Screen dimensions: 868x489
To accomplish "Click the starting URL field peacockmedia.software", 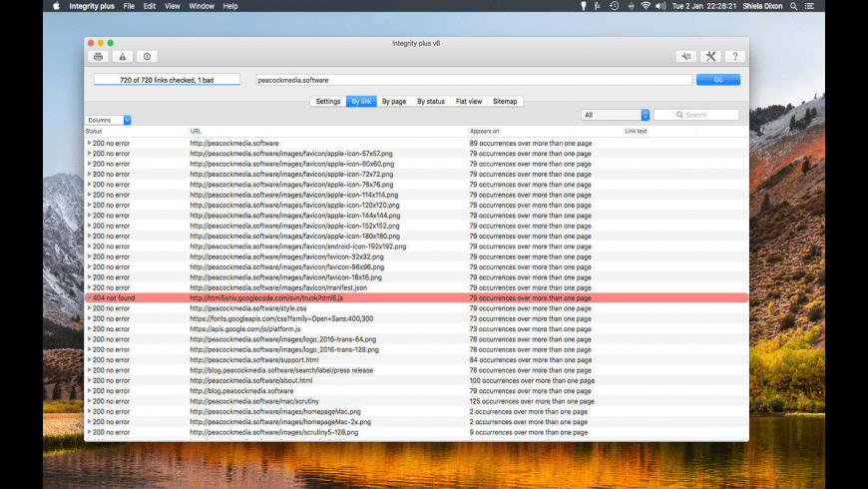I will click(x=473, y=80).
